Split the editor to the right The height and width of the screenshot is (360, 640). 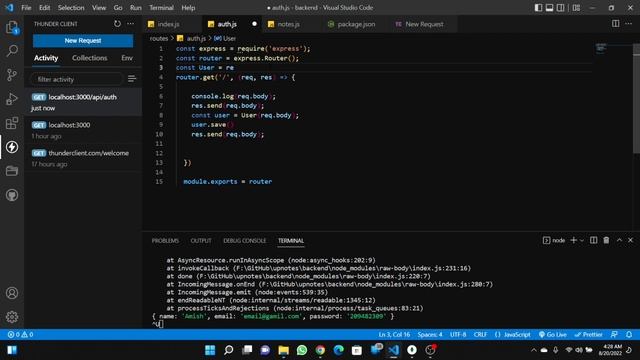click(616, 24)
